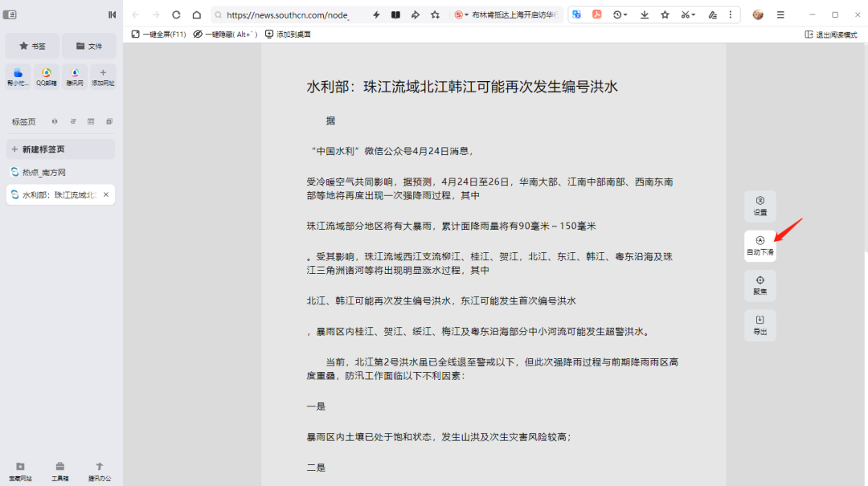868x486 pixels.
Task: Open the favorites star in extension bar
Action: pos(665,15)
